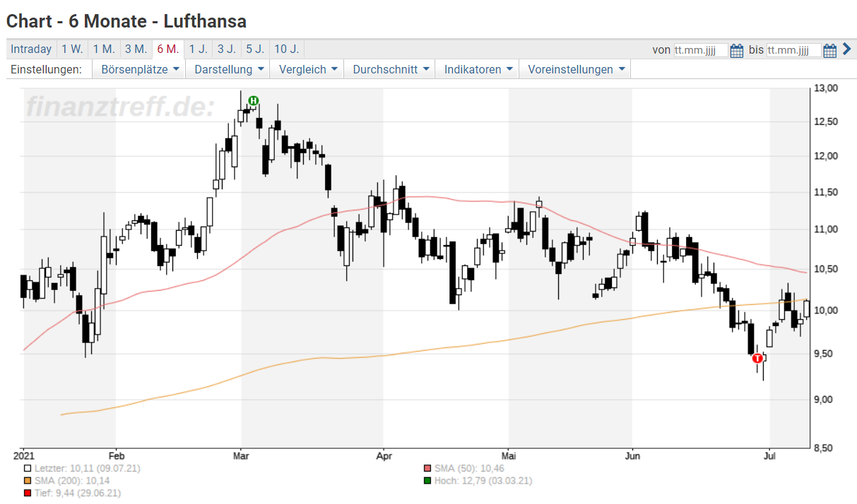857x504 pixels.
Task: Open the Indikatoren dropdown menu
Action: click(x=478, y=69)
